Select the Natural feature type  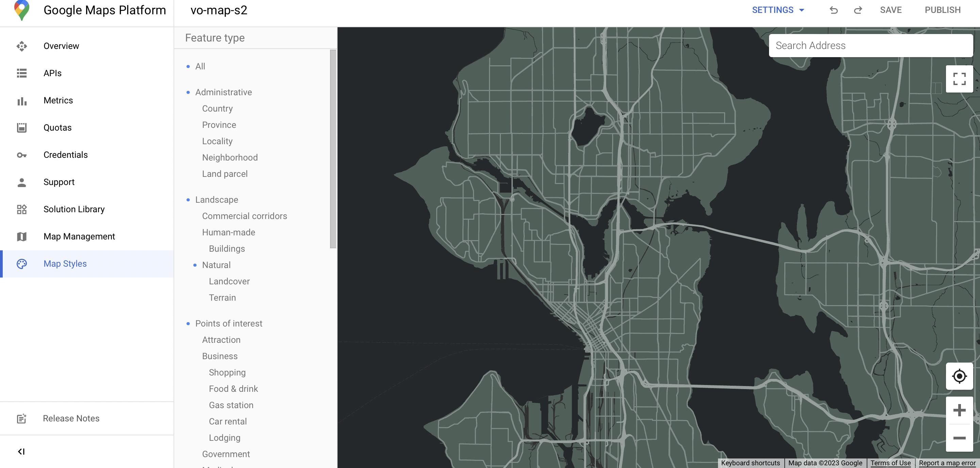[216, 265]
